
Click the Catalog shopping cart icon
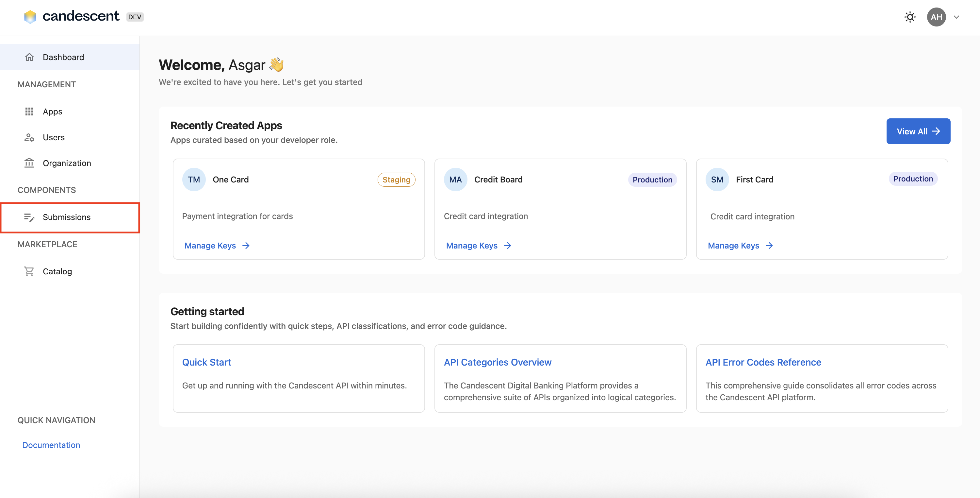click(29, 271)
